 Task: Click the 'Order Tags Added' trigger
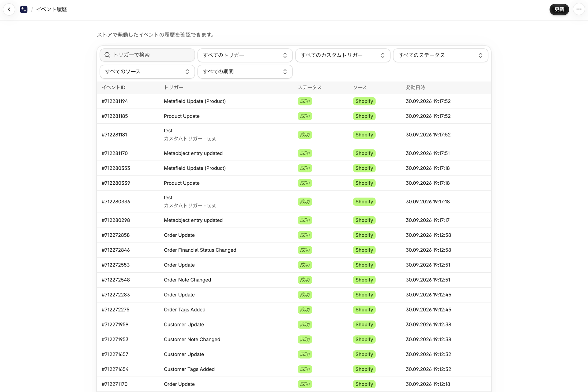[x=185, y=310]
